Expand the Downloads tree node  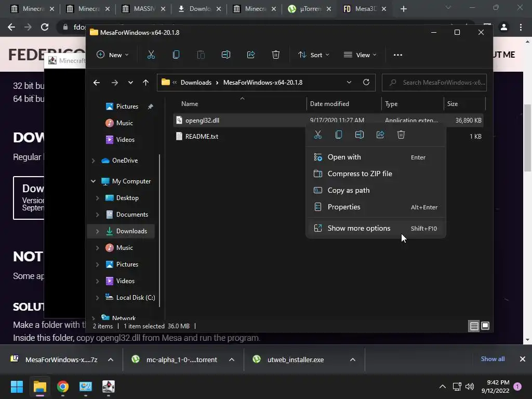97,231
